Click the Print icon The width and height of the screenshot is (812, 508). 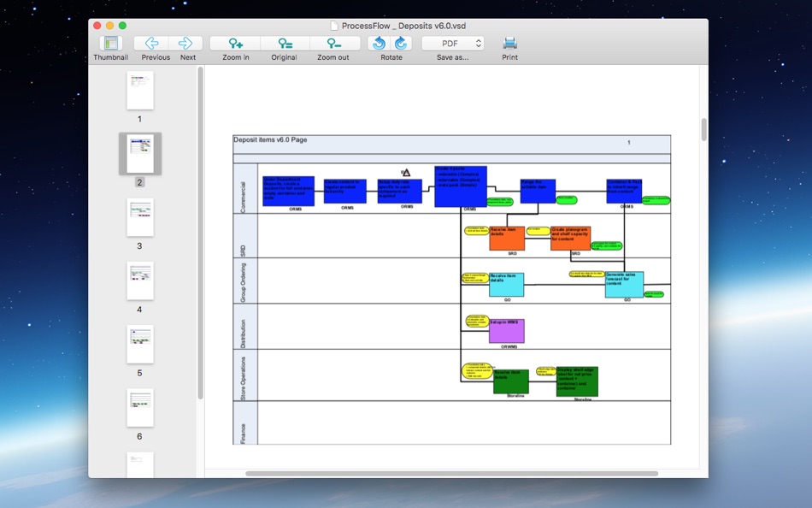pyautogui.click(x=509, y=43)
